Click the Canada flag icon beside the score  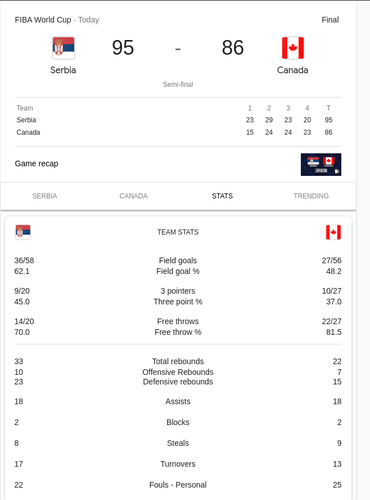pyautogui.click(x=293, y=48)
